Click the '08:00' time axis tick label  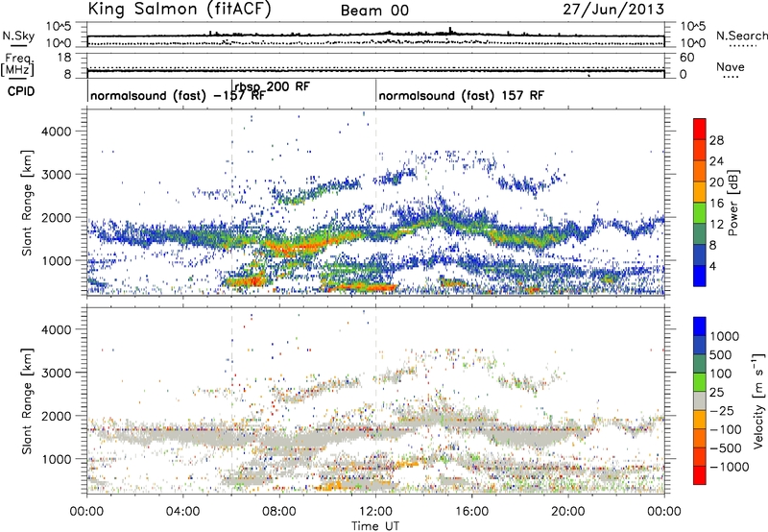pyautogui.click(x=279, y=512)
